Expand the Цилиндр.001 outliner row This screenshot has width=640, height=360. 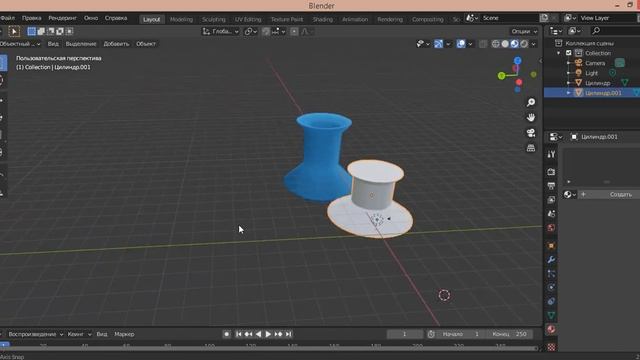click(x=569, y=93)
